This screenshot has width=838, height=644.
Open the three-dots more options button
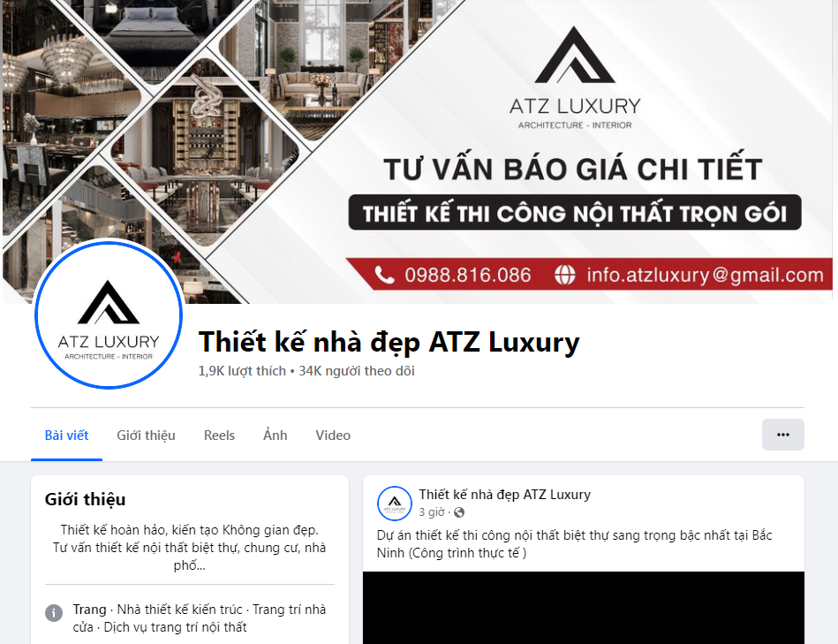pos(782,435)
